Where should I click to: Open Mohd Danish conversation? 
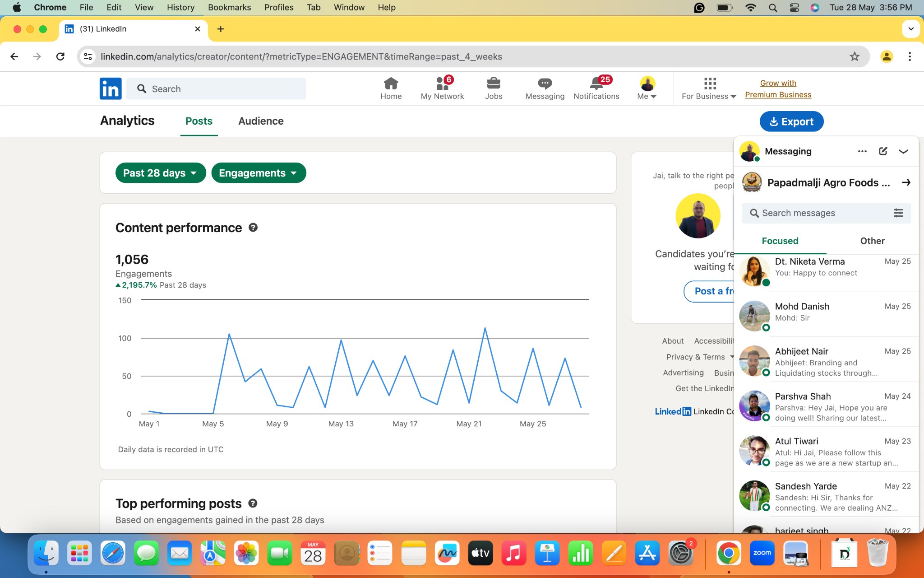(x=826, y=315)
